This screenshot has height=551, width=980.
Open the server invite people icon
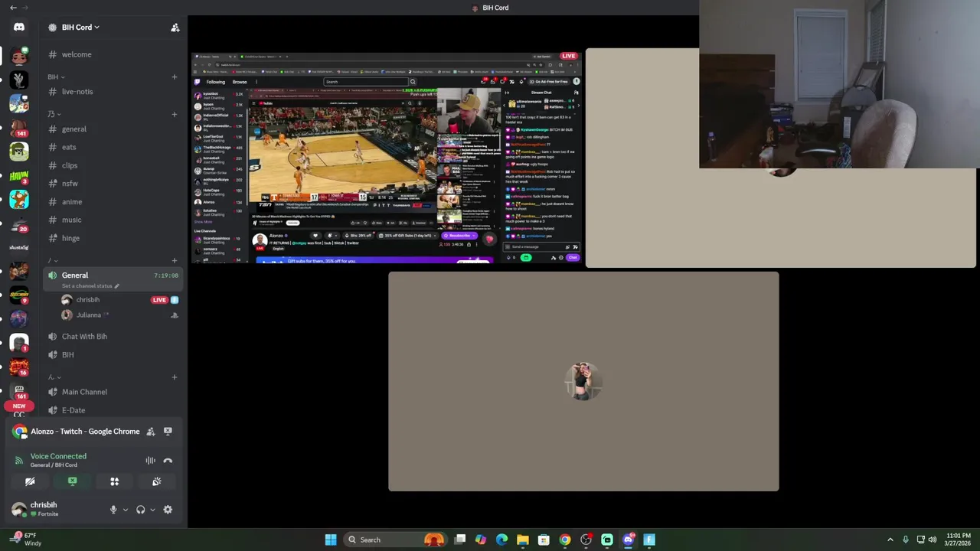(x=175, y=28)
